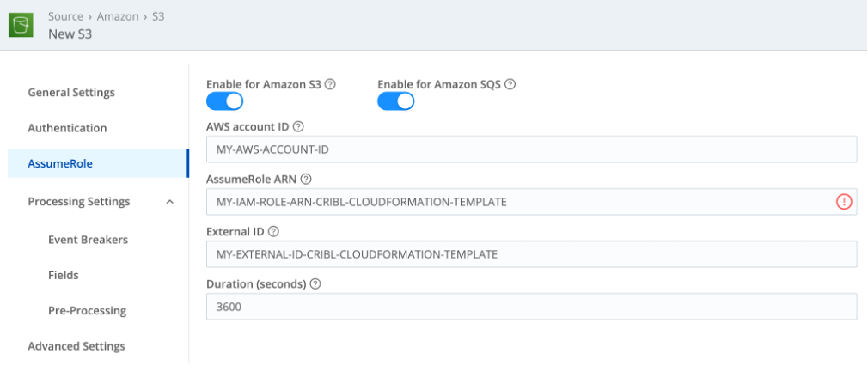This screenshot has height=378, width=868.
Task: Collapse the Processing Settings section chevron
Action: [x=169, y=202]
